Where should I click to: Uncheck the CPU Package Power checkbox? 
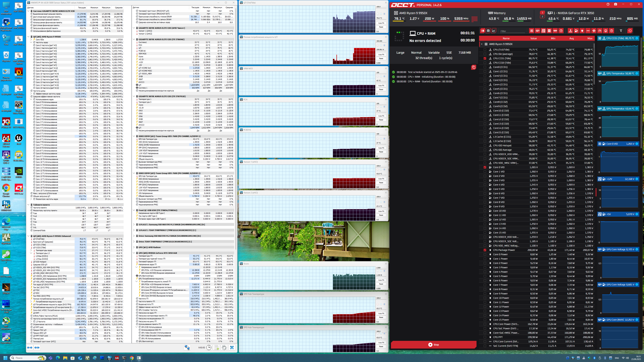click(x=485, y=250)
